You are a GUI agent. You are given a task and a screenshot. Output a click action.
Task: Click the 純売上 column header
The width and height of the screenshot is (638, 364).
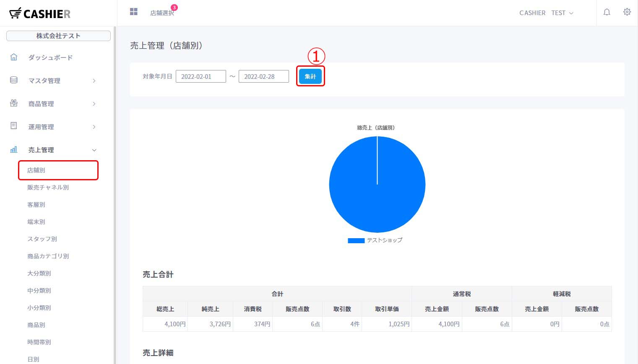[211, 309]
